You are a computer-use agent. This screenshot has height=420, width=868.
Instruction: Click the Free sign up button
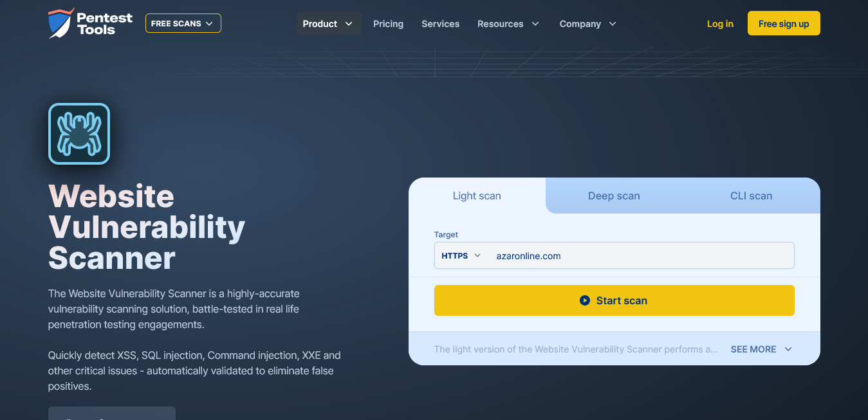[x=784, y=23]
